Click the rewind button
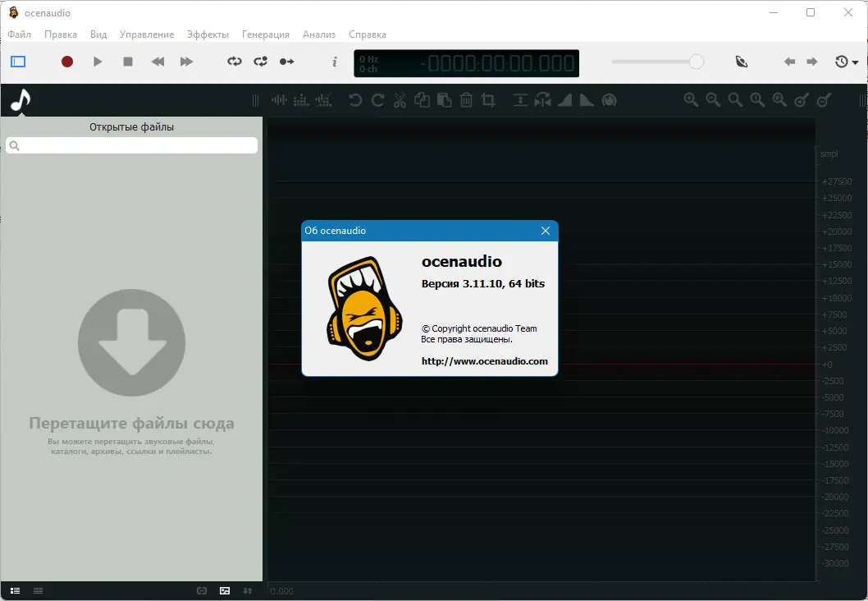The image size is (868, 601). click(x=158, y=62)
